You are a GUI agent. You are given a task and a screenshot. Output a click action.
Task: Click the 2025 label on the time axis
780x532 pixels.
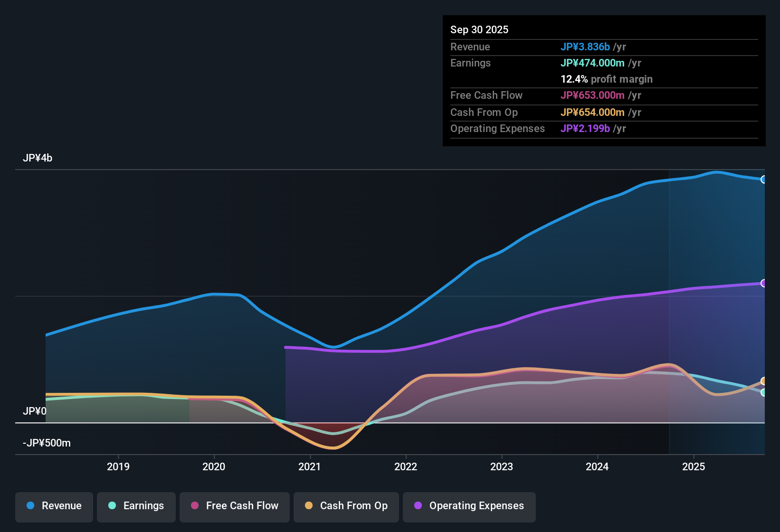[x=694, y=467]
